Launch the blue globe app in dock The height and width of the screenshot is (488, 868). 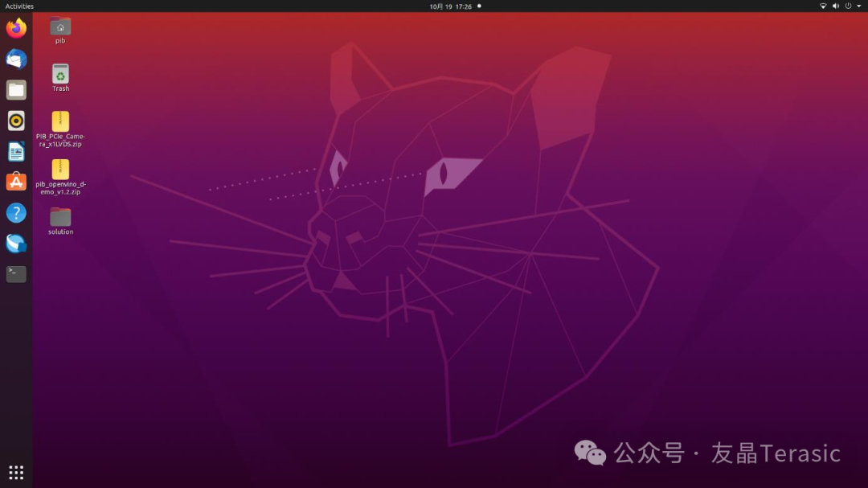coord(16,243)
